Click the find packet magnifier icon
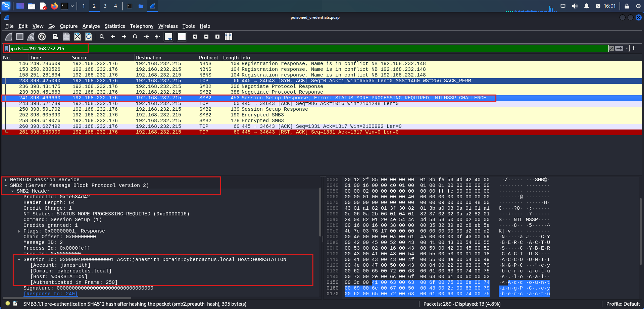 pos(102,37)
